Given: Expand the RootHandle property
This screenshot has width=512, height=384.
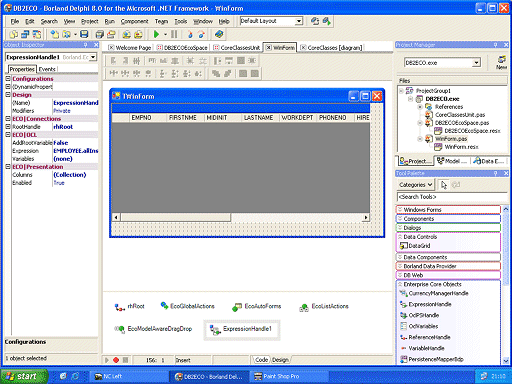Looking at the screenshot, I should point(8,126).
